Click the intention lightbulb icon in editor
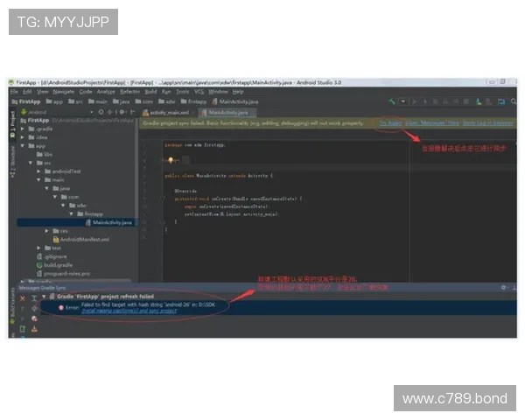The width and height of the screenshot is (525, 420). 171,160
